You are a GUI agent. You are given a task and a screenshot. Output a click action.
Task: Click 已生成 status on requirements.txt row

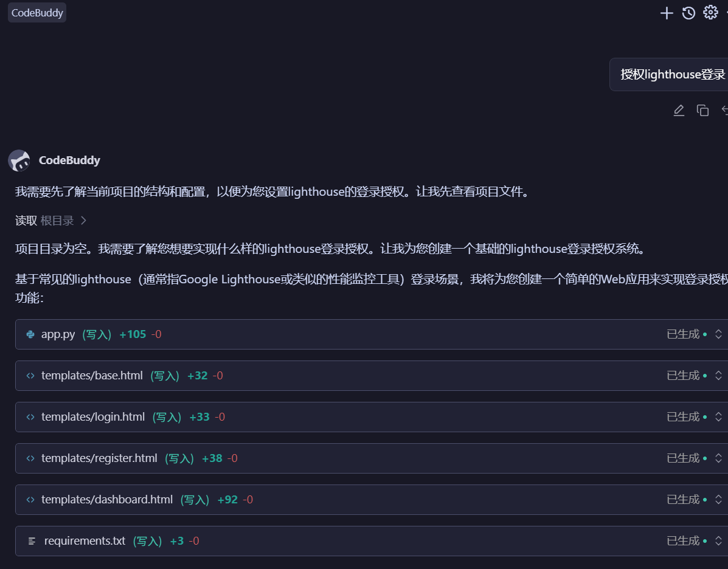point(683,540)
